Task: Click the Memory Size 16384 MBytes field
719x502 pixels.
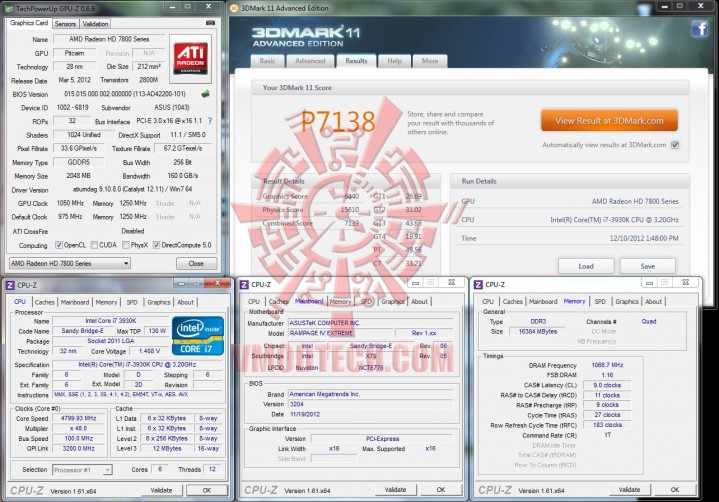Action: (x=537, y=331)
